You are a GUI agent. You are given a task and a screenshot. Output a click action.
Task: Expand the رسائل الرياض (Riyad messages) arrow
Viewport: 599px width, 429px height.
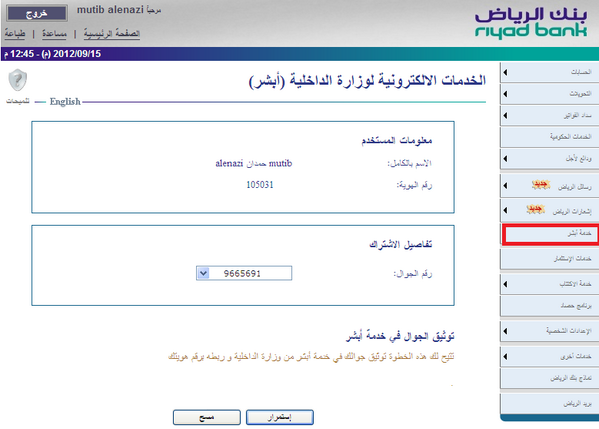505,186
